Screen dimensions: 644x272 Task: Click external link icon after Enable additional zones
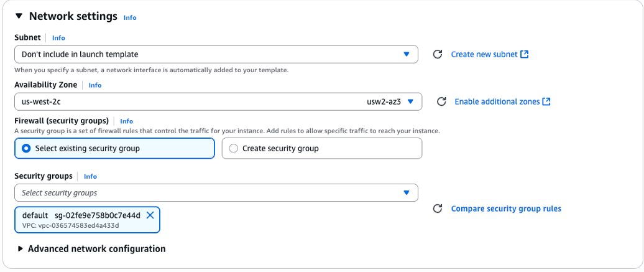click(x=546, y=101)
